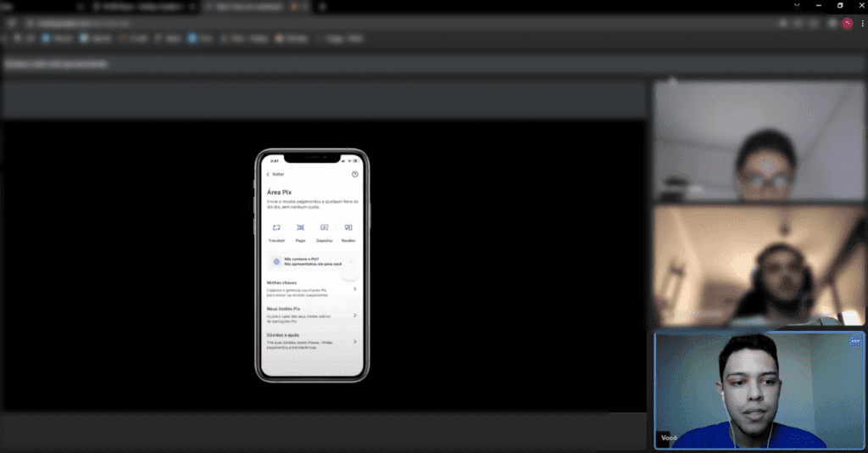868x453 pixels.
Task: Open the extensions icon in the browser toolbar
Action: click(x=832, y=23)
